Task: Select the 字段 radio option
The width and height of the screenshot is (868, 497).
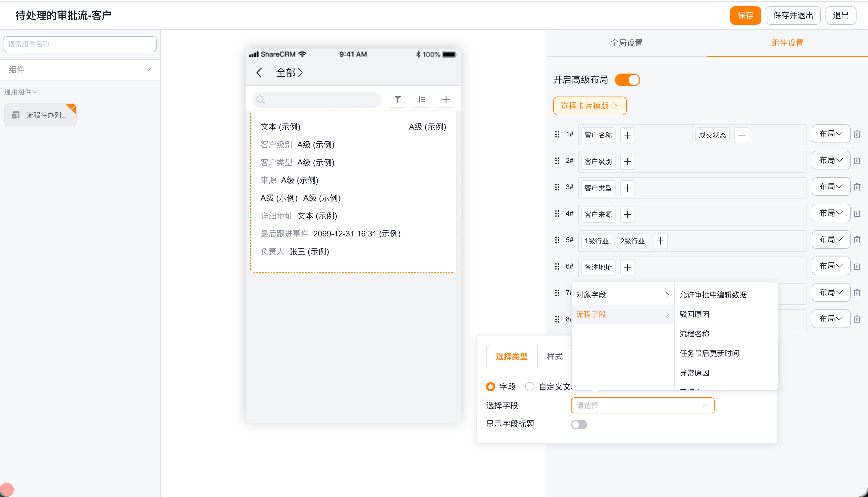Action: click(x=491, y=387)
